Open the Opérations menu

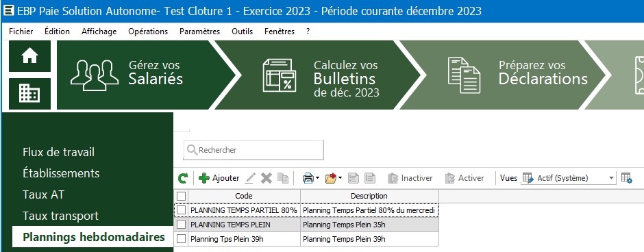click(148, 32)
